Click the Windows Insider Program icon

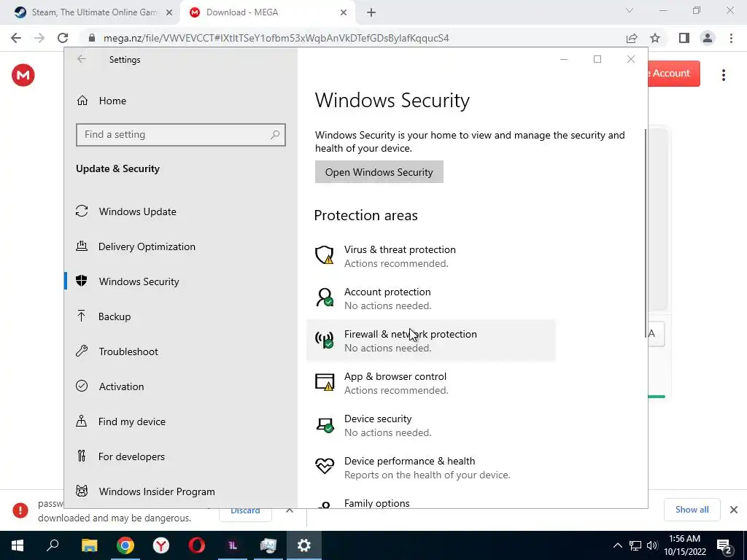[x=82, y=491]
